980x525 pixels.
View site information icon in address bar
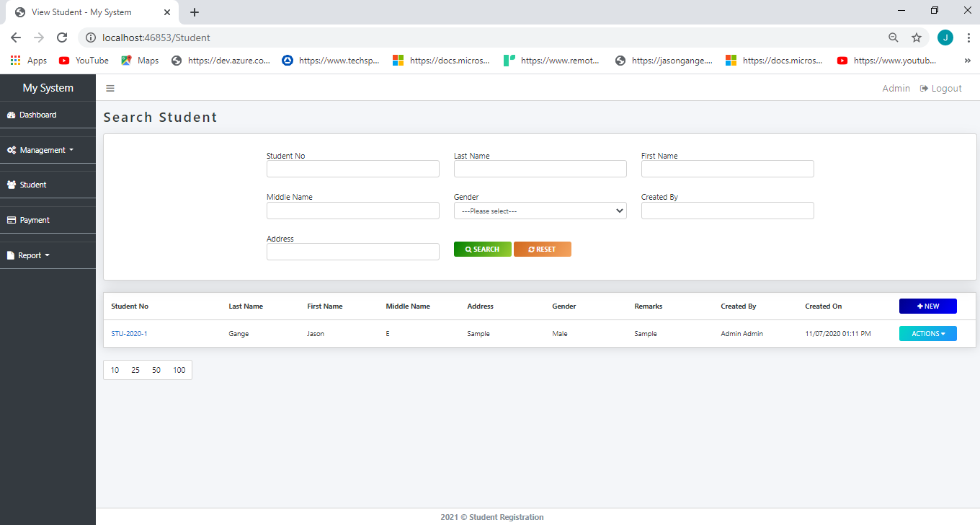91,37
